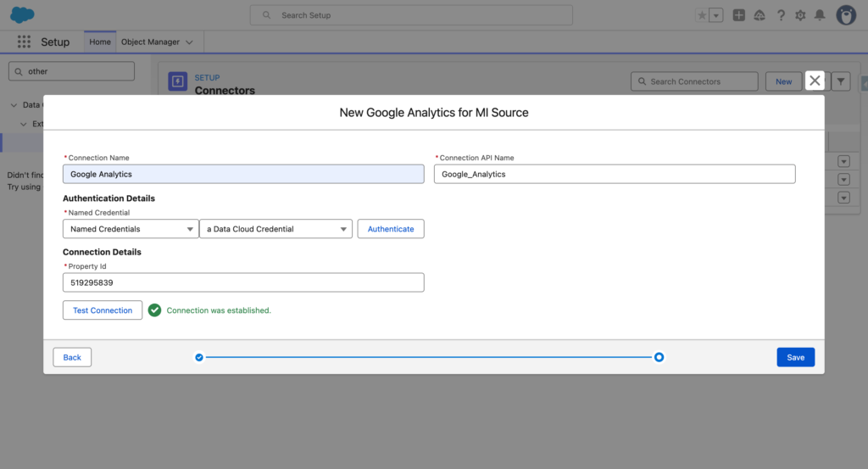Open the user profile avatar
868x469 pixels.
click(x=846, y=15)
